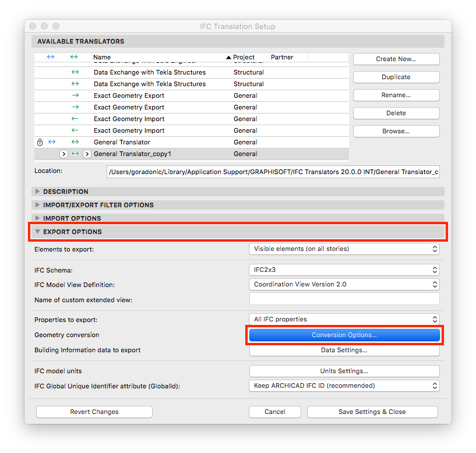The width and height of the screenshot is (476, 453).
Task: Open Units Settings... dialog
Action: 344,371
